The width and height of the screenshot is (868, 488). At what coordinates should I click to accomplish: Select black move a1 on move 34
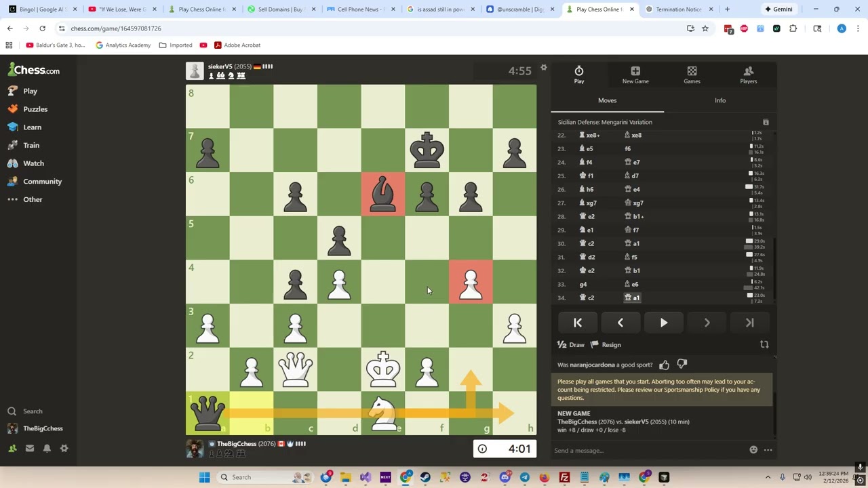(632, 298)
